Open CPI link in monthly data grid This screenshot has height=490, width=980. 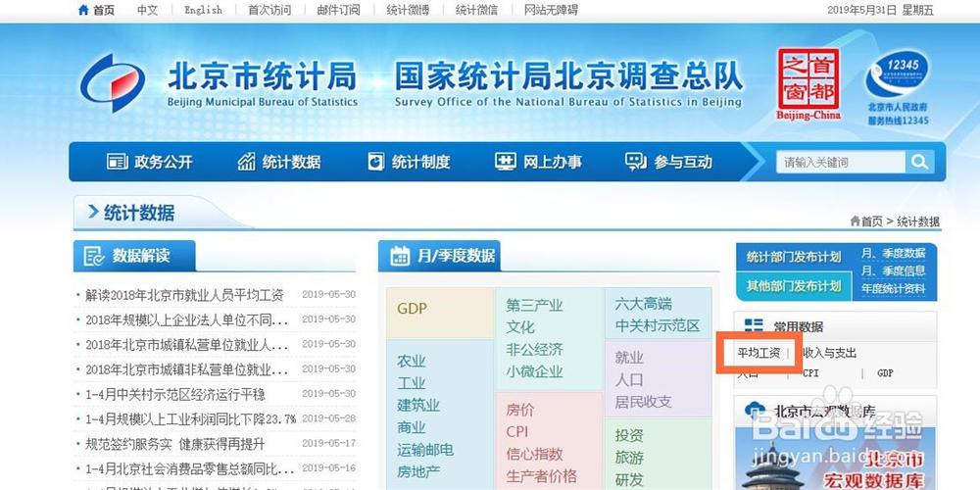coord(517,432)
